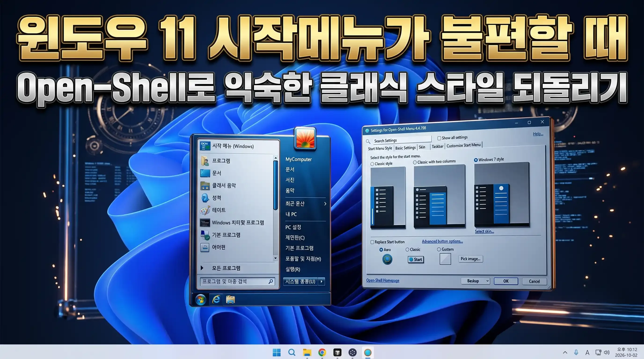Check Replace Start button option
This screenshot has height=359, width=644.
(x=372, y=242)
